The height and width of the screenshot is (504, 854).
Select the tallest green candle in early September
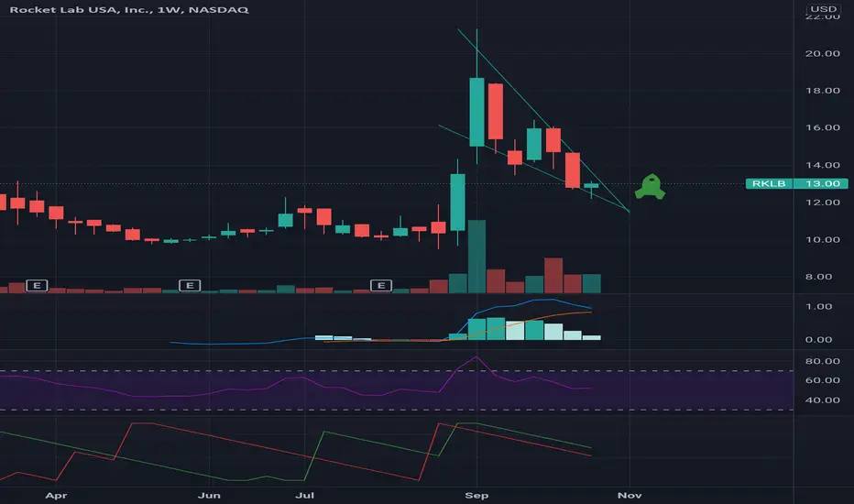point(476,112)
